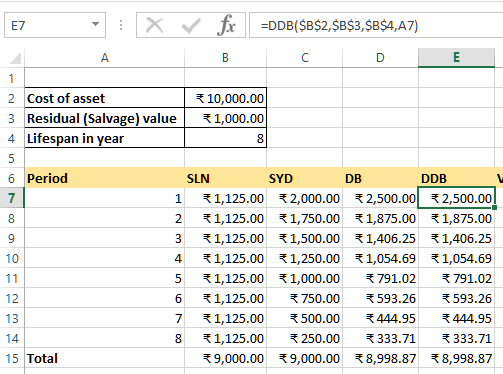Image resolution: width=503 pixels, height=374 pixels.
Task: Select column D header
Action: [x=380, y=58]
